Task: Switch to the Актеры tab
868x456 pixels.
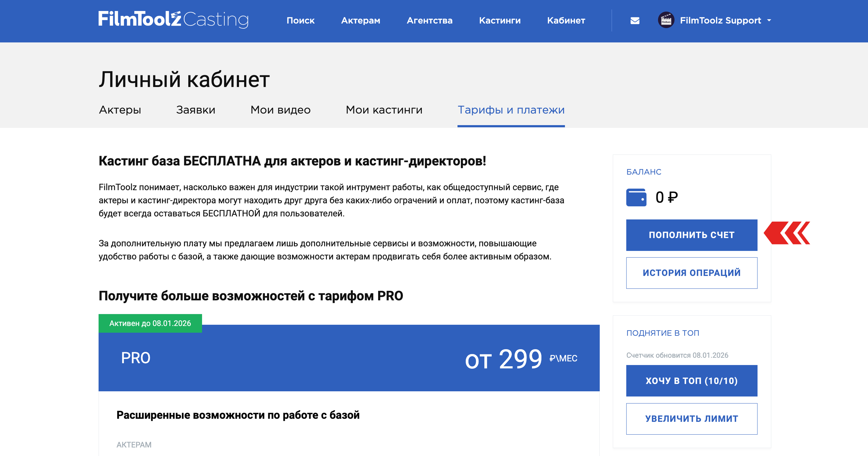Action: [120, 110]
